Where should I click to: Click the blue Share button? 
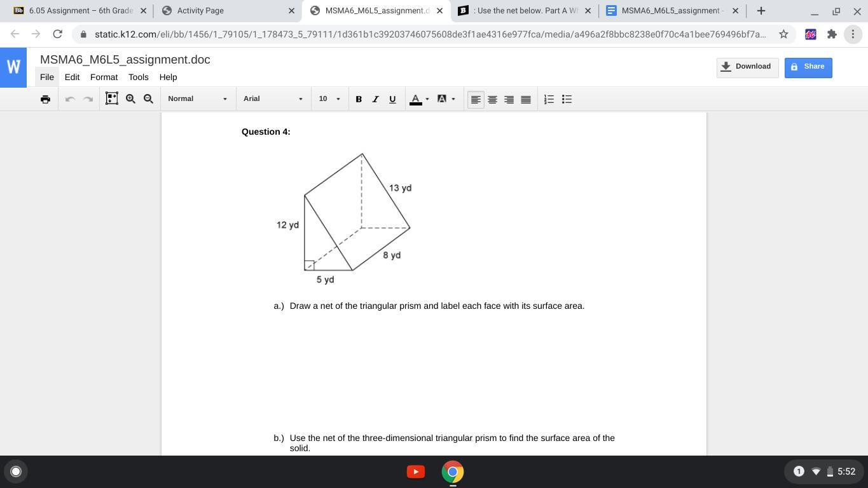click(x=808, y=67)
